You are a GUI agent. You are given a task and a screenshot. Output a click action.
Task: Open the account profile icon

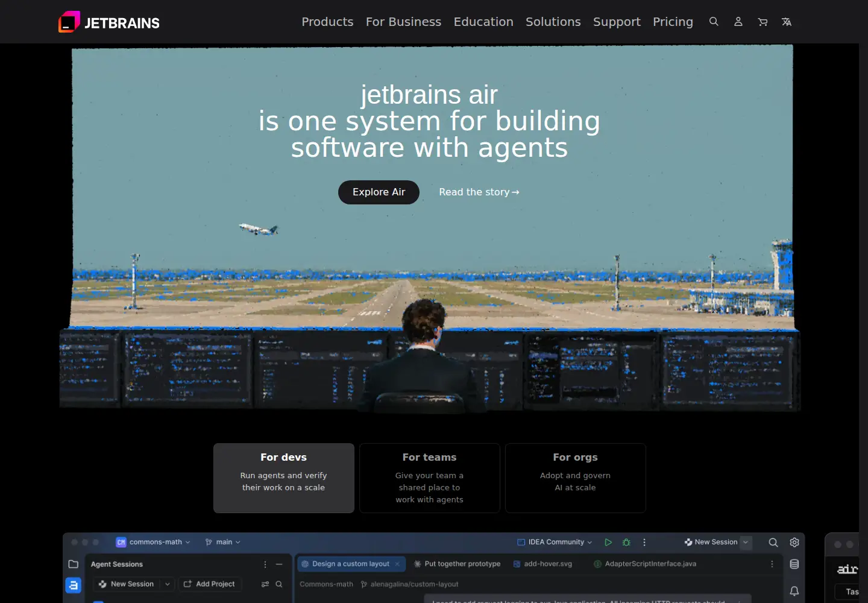[x=738, y=22]
